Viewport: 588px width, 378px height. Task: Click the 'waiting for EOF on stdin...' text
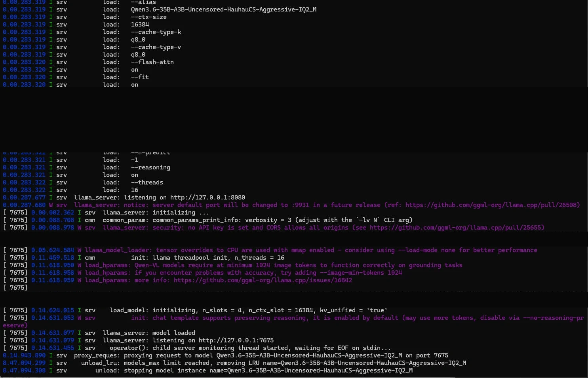343,348
